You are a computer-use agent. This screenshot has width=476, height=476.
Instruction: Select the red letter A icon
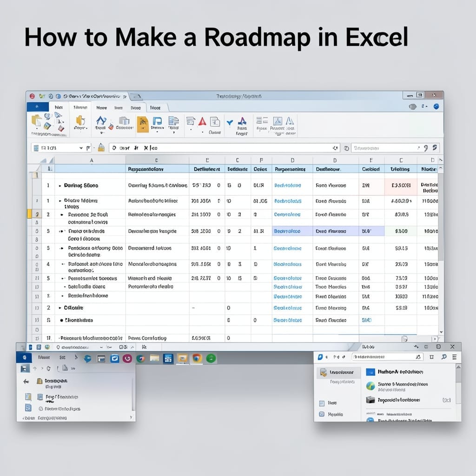click(202, 122)
